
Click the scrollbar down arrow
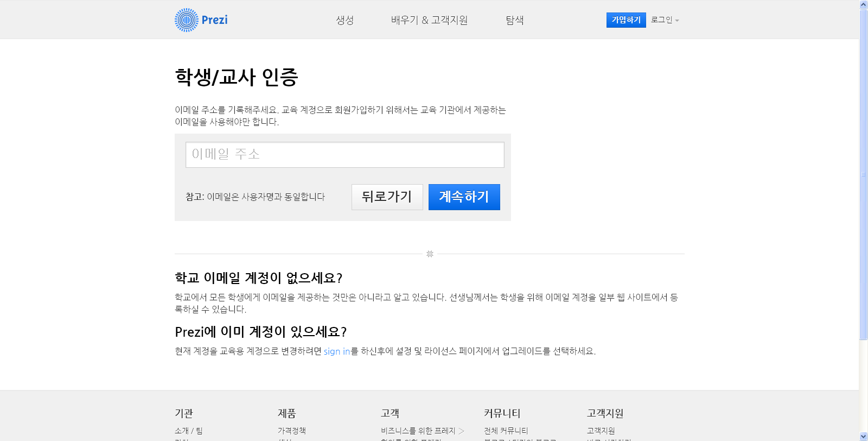[864, 436]
